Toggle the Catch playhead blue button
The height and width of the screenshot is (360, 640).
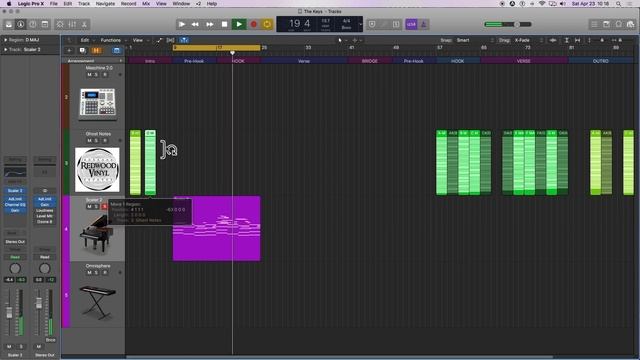point(184,40)
